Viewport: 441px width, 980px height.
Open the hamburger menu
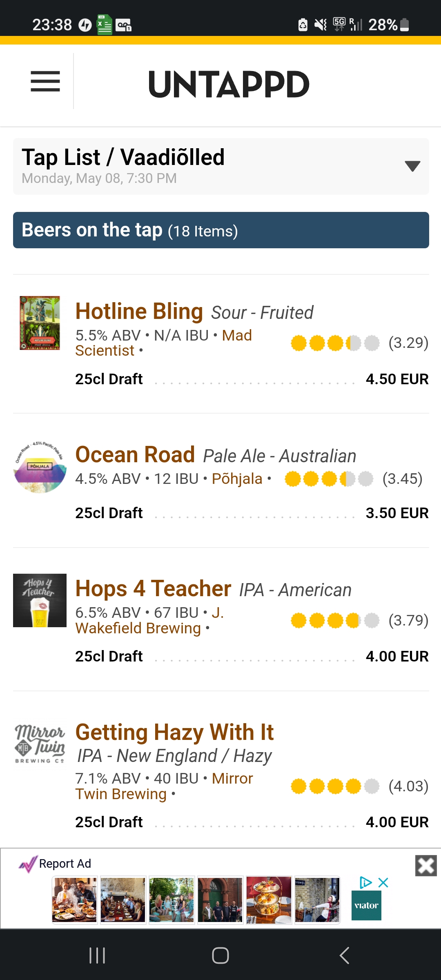45,81
